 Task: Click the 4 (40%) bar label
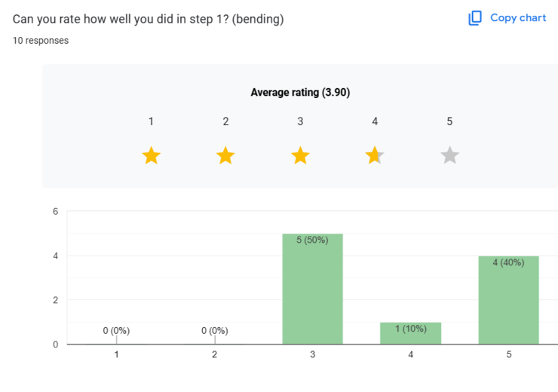508,263
